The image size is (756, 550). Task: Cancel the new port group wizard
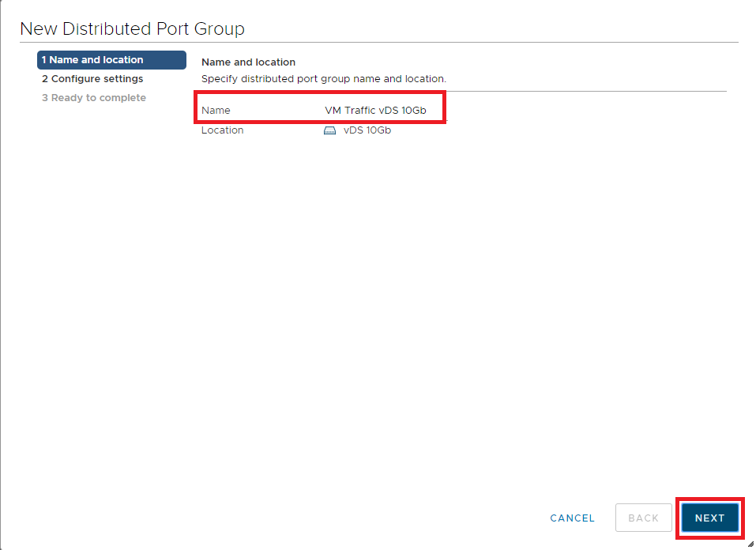[x=572, y=518]
